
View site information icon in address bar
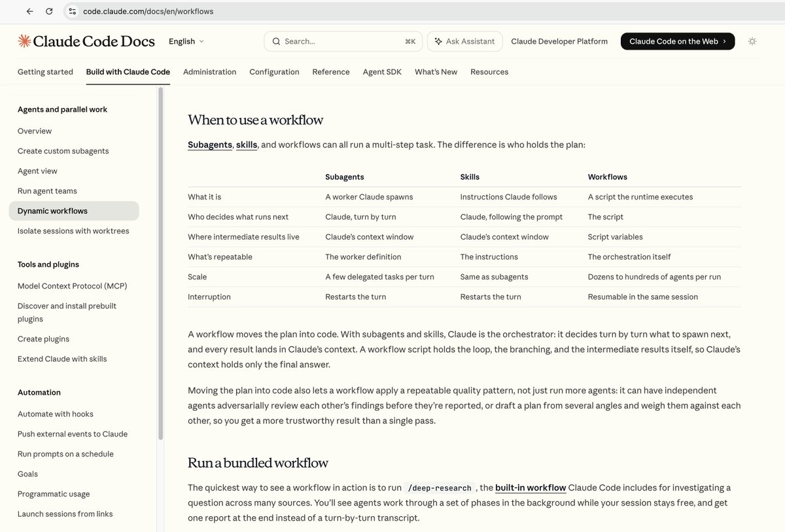pyautogui.click(x=72, y=11)
